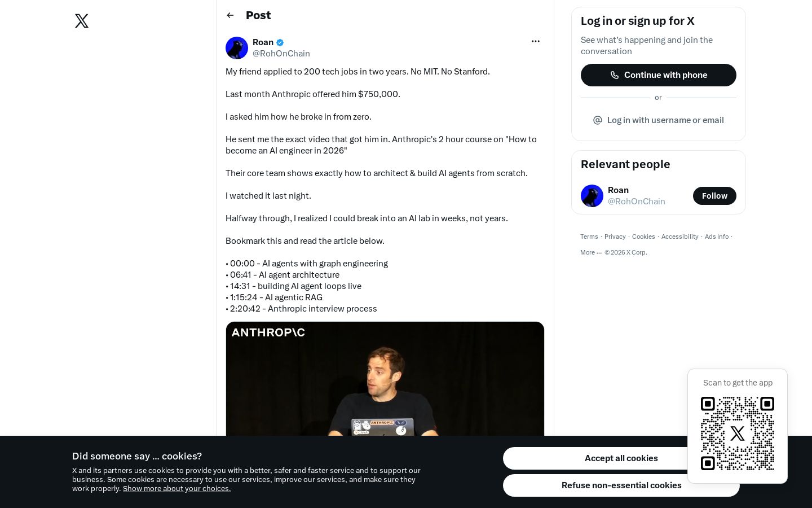The height and width of the screenshot is (508, 812).
Task: Open the Terms footer link
Action: coord(589,237)
